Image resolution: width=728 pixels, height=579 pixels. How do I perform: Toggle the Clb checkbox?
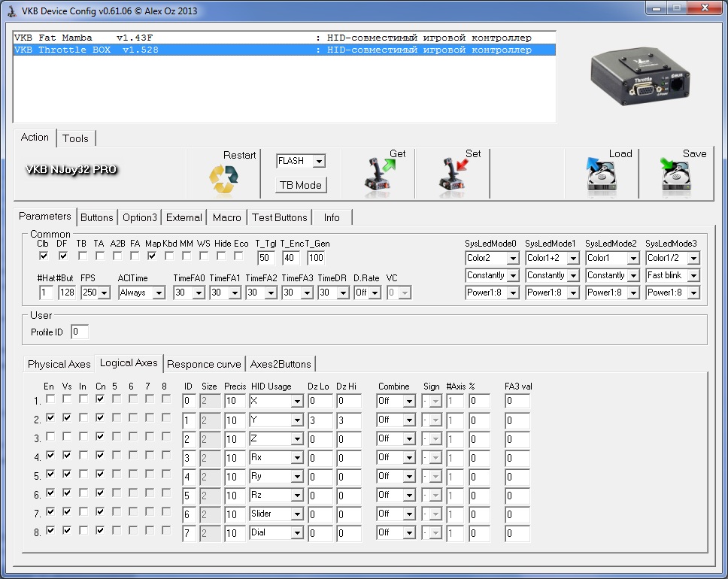coord(43,256)
